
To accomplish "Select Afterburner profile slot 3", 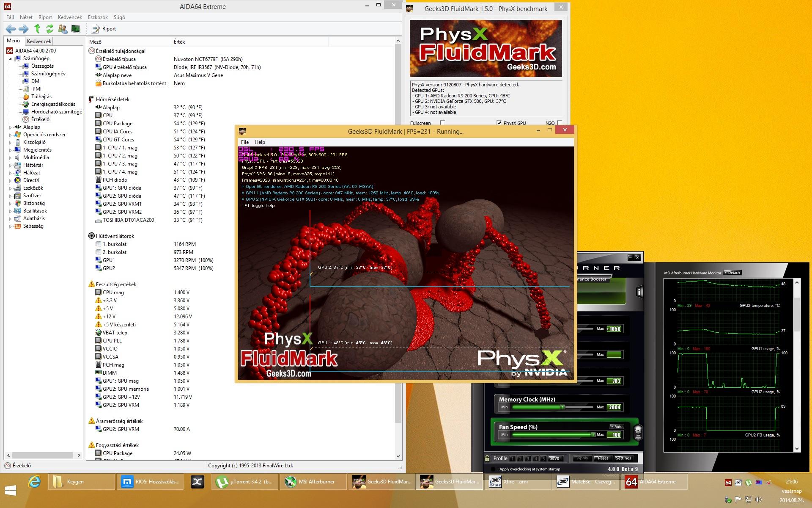I will point(528,458).
